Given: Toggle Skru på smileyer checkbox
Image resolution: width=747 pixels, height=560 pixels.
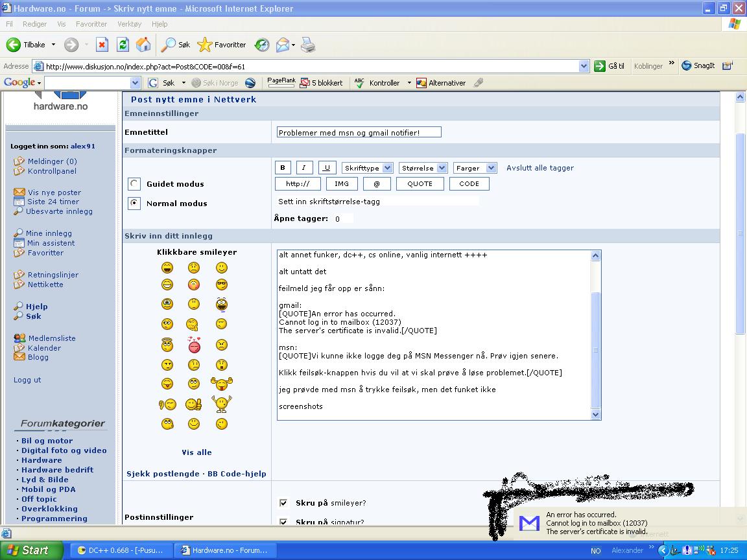Looking at the screenshot, I should point(283,503).
